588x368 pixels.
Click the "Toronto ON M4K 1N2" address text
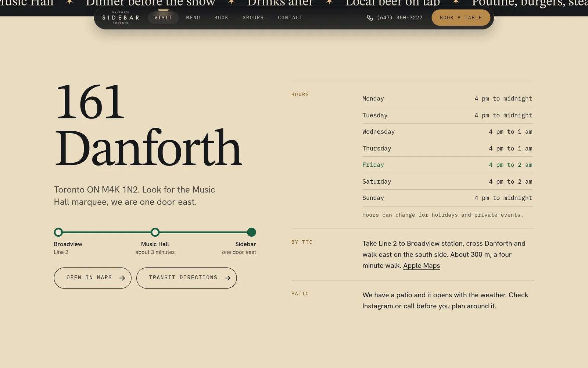(x=96, y=190)
